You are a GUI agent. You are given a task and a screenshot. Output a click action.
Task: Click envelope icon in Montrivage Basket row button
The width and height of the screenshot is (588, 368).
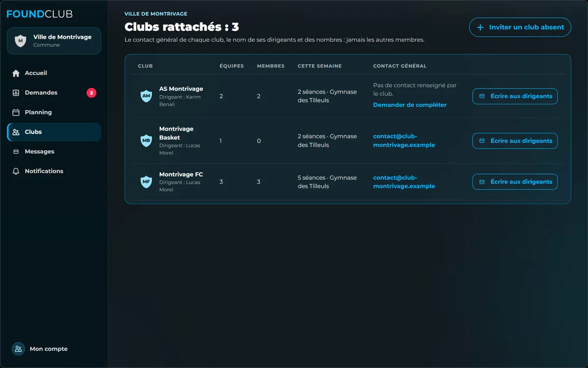click(482, 141)
